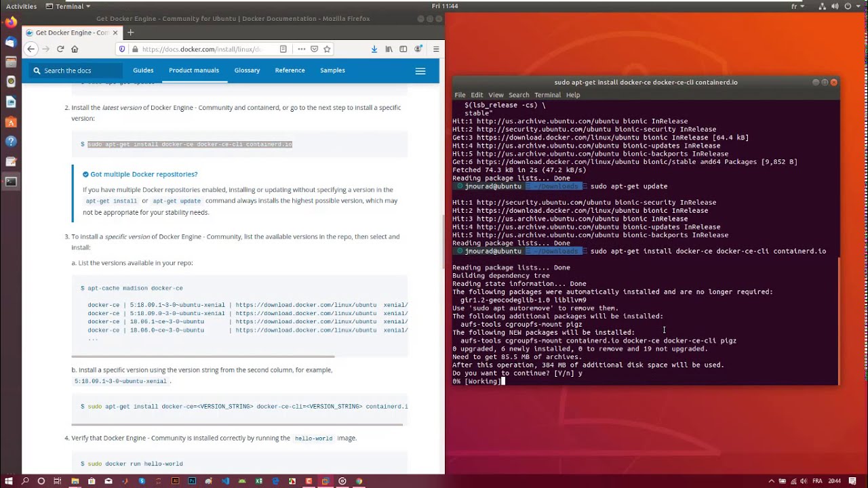
Task: Open the Firefox application menu
Action: click(436, 49)
